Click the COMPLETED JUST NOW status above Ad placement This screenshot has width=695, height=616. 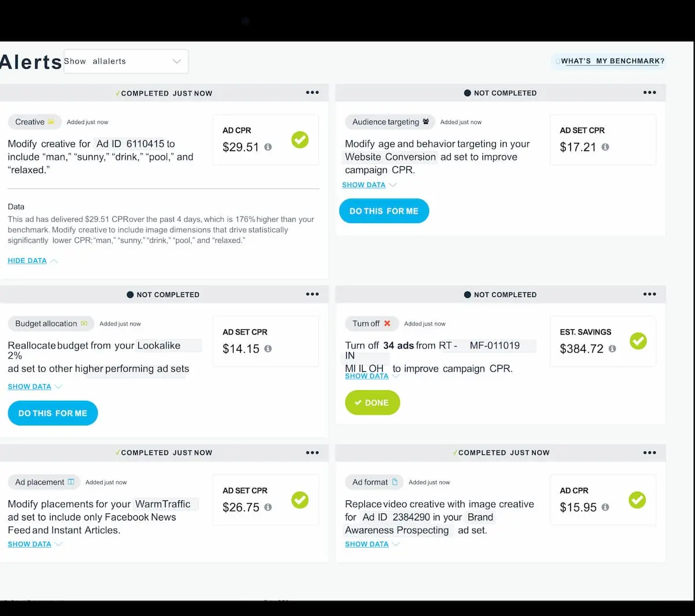pyautogui.click(x=164, y=453)
